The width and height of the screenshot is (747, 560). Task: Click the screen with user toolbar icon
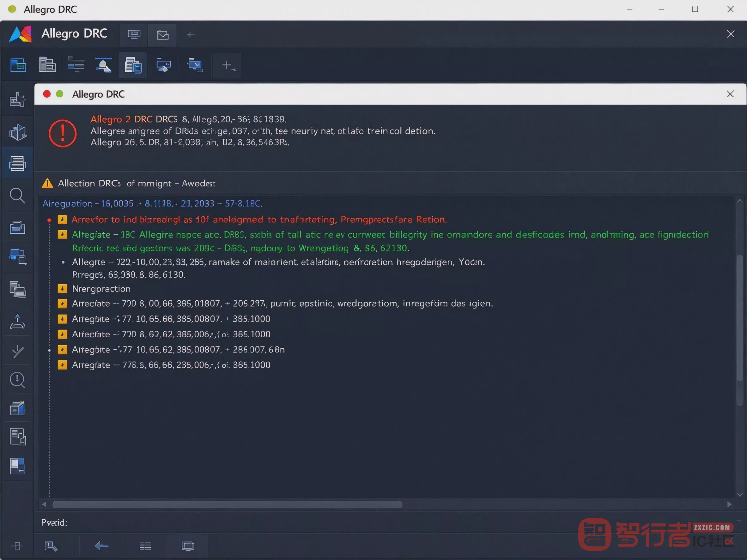pyautogui.click(x=163, y=65)
